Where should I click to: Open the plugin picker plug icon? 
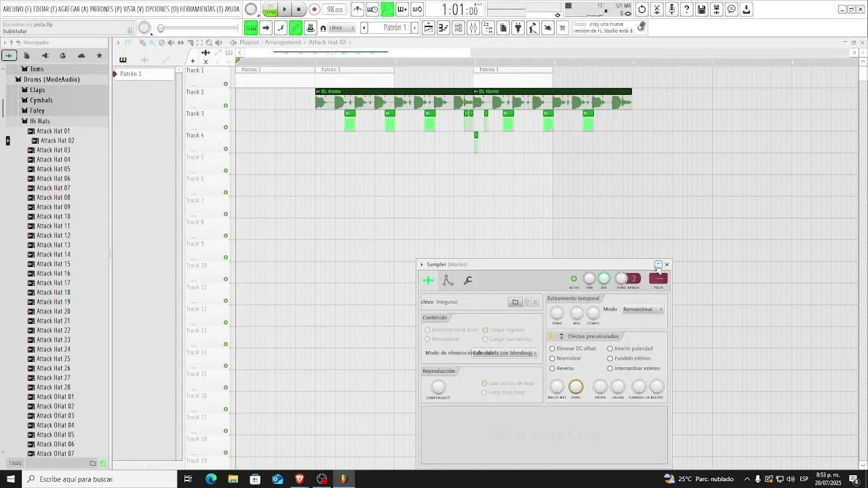pyautogui.click(x=518, y=28)
